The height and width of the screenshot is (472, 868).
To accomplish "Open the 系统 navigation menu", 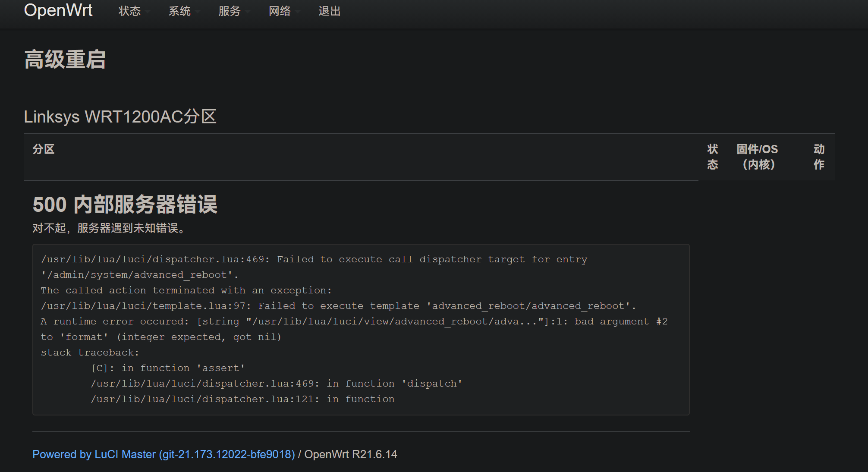I will (x=179, y=12).
